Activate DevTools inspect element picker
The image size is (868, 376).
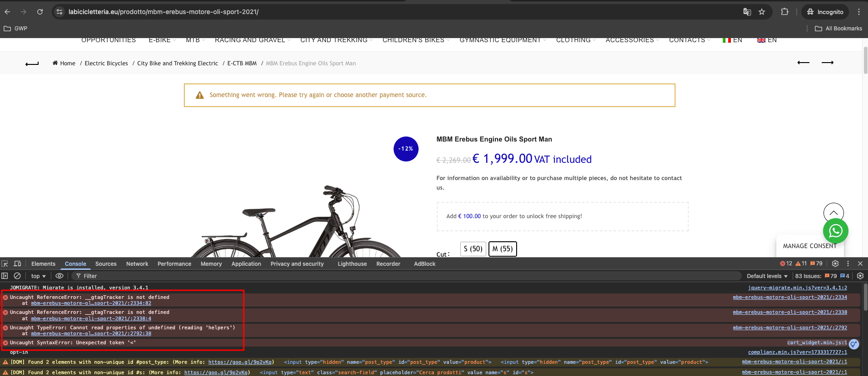coord(5,264)
